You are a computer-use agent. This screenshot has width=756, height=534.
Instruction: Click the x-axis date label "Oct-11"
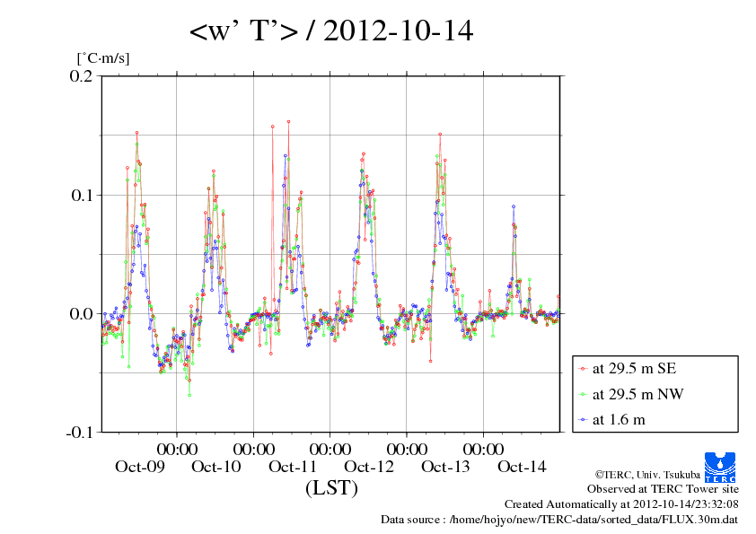(x=293, y=467)
